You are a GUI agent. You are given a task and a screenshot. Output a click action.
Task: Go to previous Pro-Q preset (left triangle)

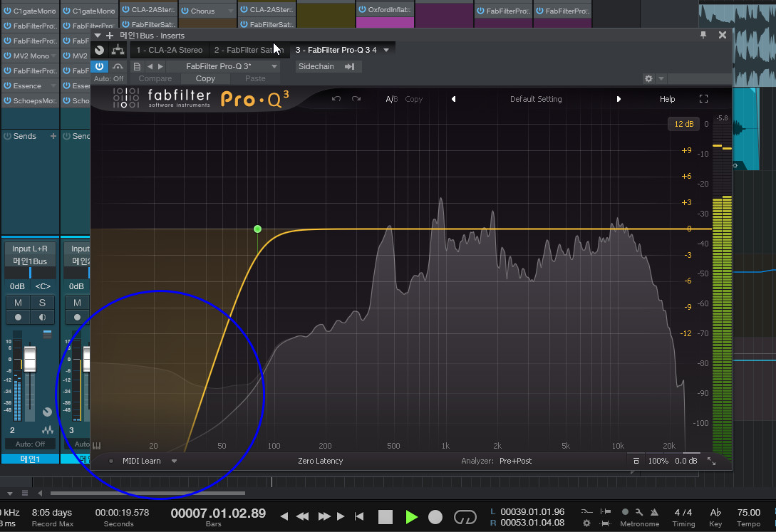tap(453, 99)
